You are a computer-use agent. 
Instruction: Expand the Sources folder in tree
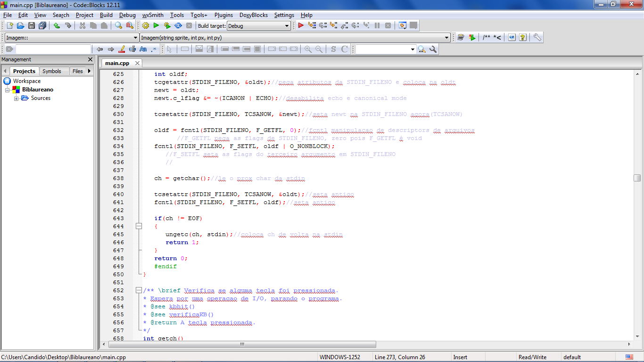pyautogui.click(x=17, y=98)
